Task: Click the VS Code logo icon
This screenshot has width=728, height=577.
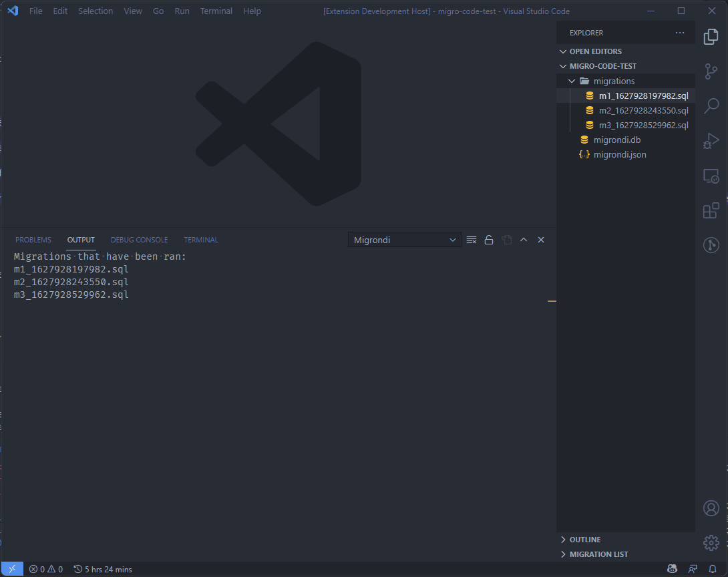Action: pyautogui.click(x=13, y=11)
